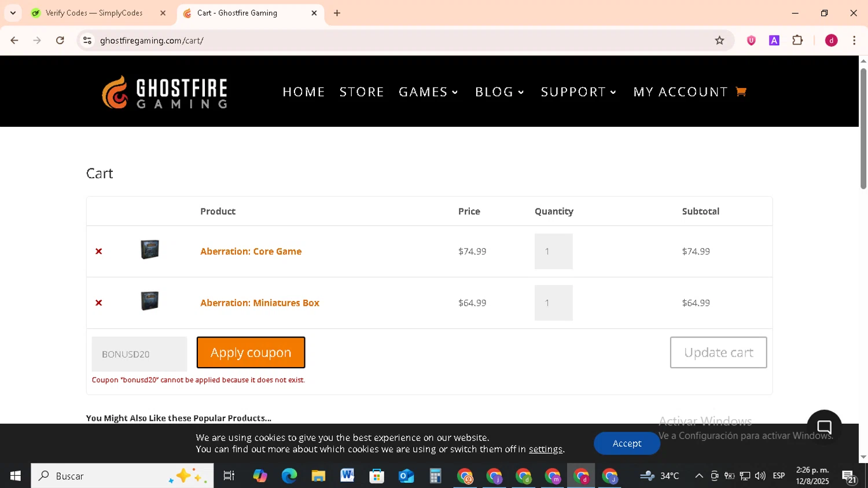Viewport: 868px width, 488px height.
Task: Click the Miniatures Box price $64.99
Action: click(x=472, y=303)
